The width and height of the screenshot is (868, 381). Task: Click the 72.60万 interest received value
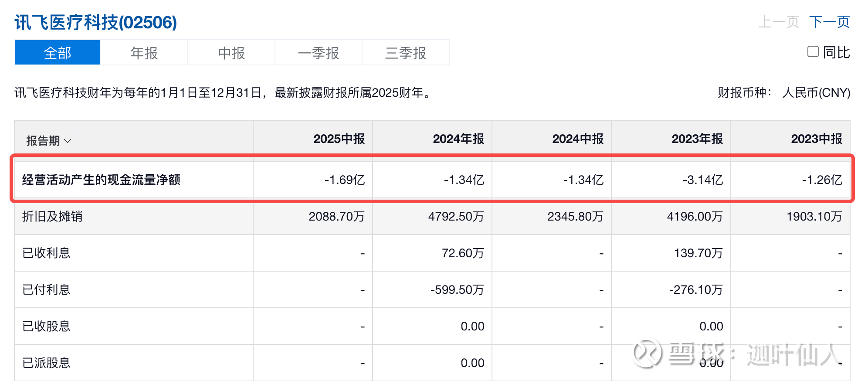463,253
